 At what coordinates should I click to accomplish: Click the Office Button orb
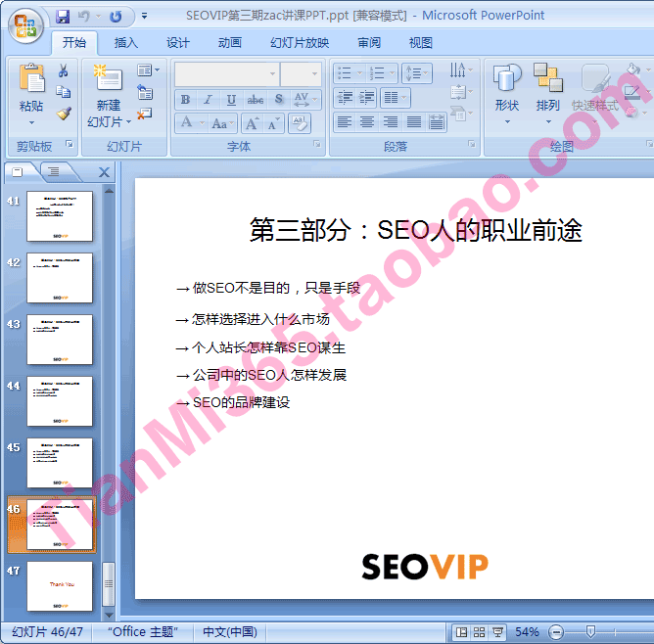point(25,25)
